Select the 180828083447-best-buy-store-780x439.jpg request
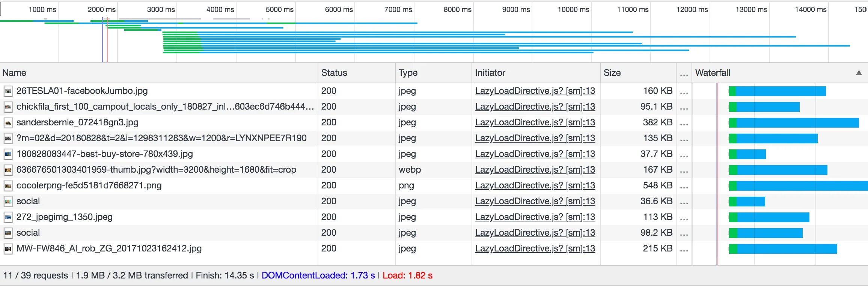 pos(104,154)
